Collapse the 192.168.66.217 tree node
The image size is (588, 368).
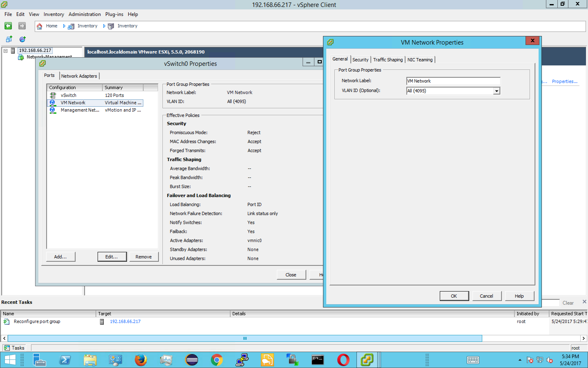pos(6,51)
